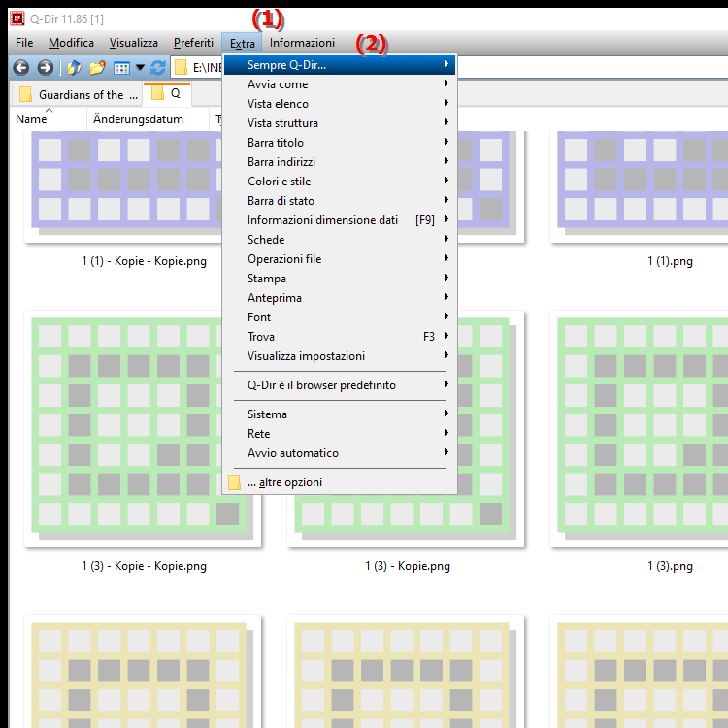Select the 1 (3).png thumbnail
This screenshot has width=728, height=728.
click(639, 429)
